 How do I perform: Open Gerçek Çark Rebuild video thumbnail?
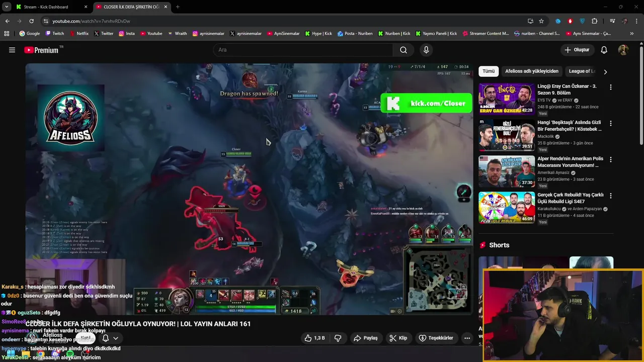point(507,208)
